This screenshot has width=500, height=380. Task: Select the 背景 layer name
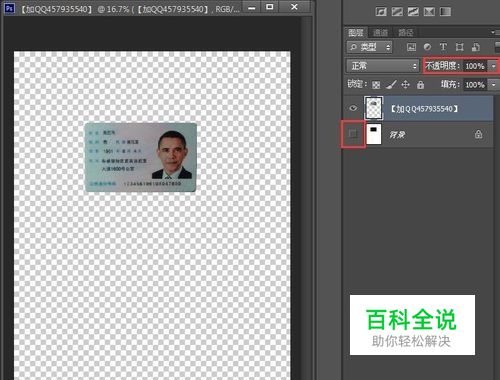click(x=397, y=135)
